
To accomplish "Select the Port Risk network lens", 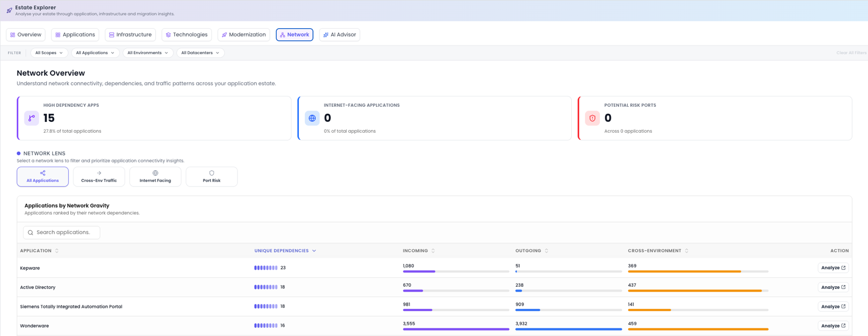I will coord(212,177).
